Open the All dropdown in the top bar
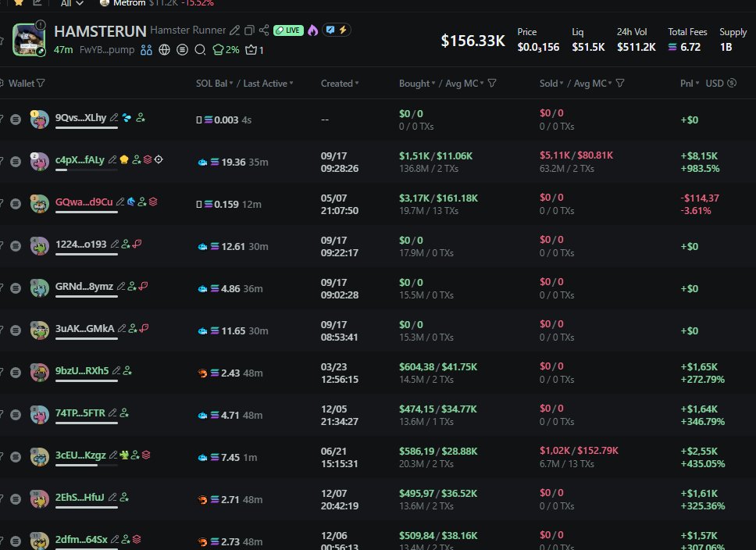Image resolution: width=756 pixels, height=550 pixels. [x=73, y=3]
